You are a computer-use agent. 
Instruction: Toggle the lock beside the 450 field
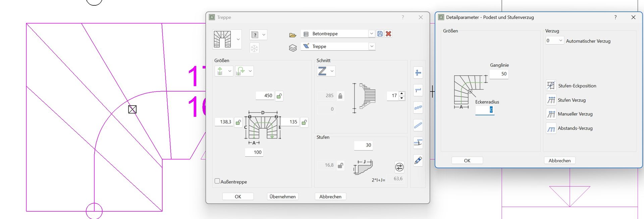tap(279, 96)
